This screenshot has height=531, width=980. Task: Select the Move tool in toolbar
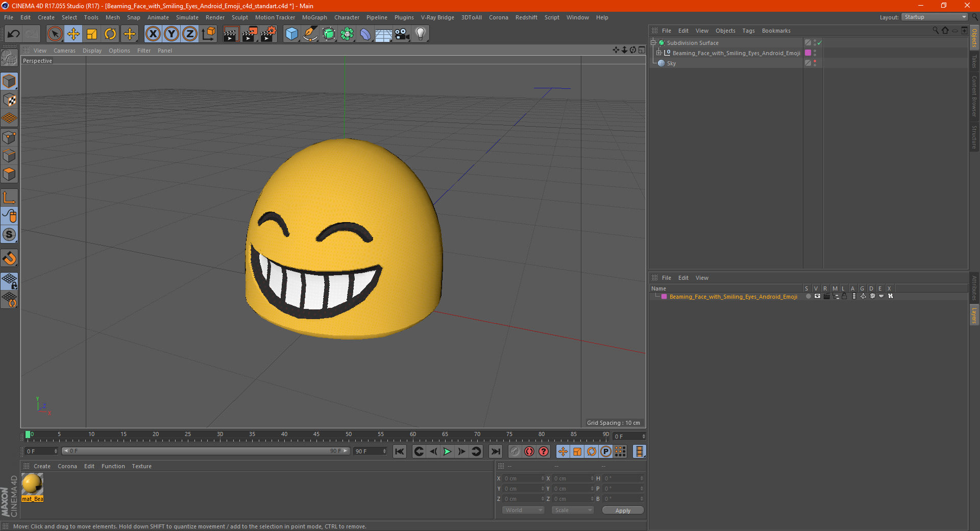[73, 34]
